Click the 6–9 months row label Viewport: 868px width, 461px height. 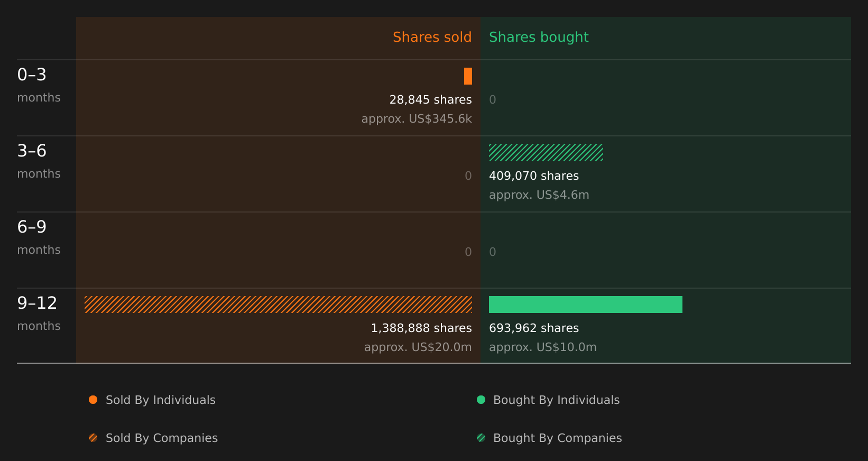click(x=39, y=237)
